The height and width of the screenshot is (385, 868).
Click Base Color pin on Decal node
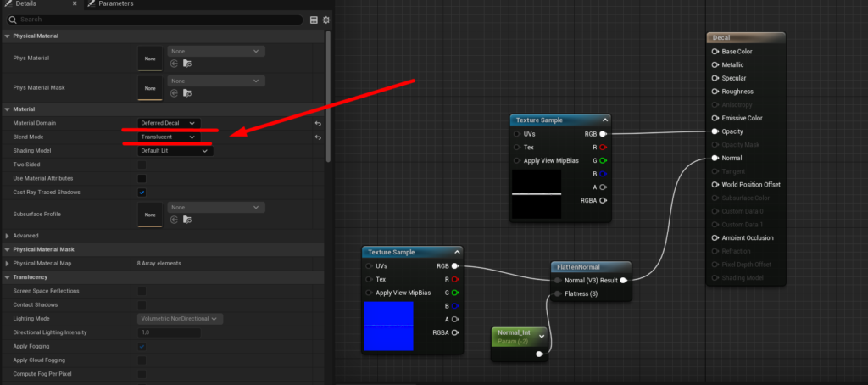(715, 52)
